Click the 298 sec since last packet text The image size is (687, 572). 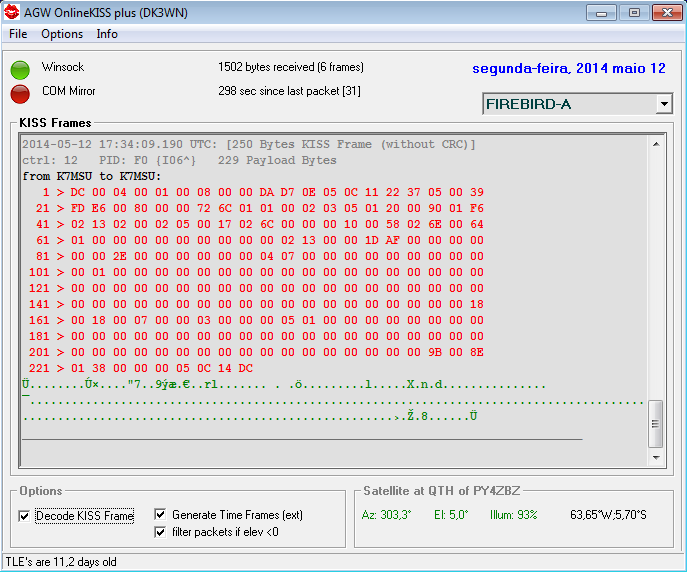tap(289, 91)
